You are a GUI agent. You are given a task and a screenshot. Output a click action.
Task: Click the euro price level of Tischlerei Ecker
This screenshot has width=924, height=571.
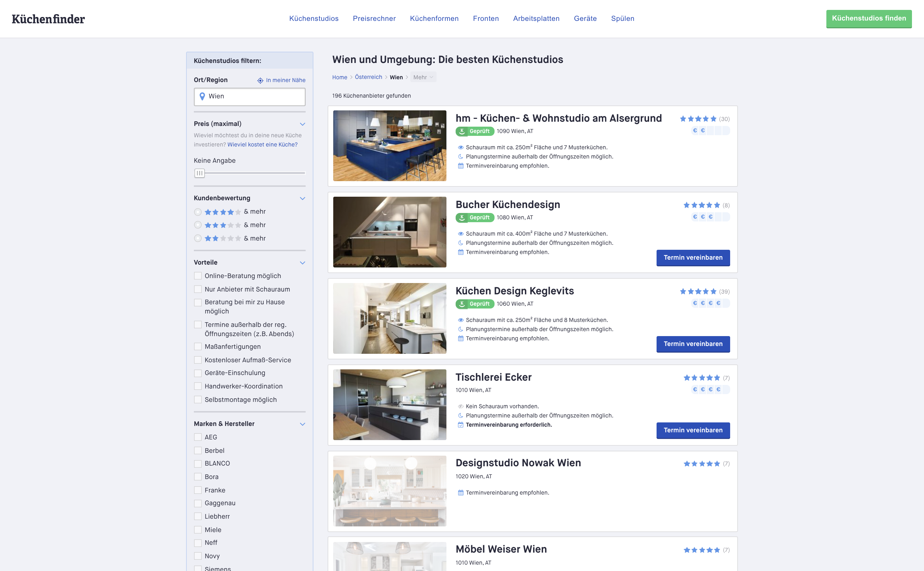tap(710, 390)
